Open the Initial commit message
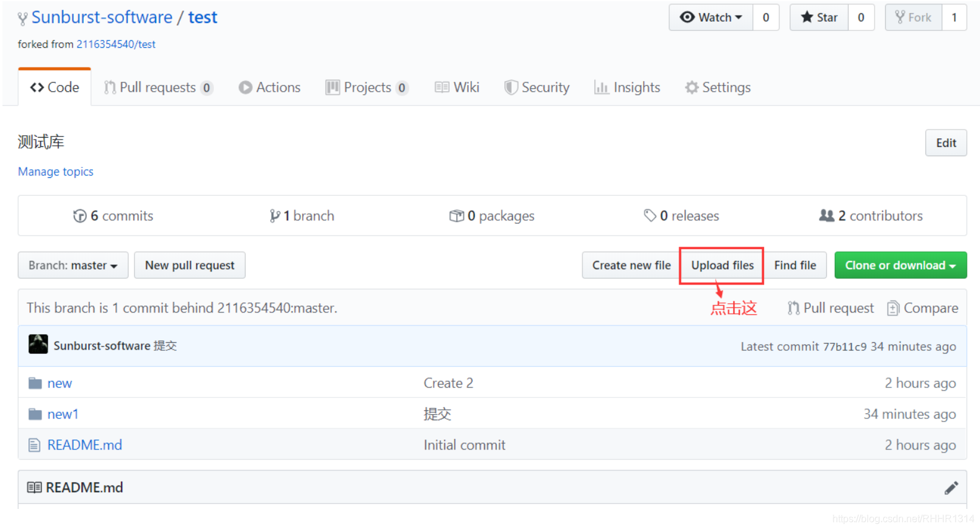980x530 pixels. coord(465,445)
